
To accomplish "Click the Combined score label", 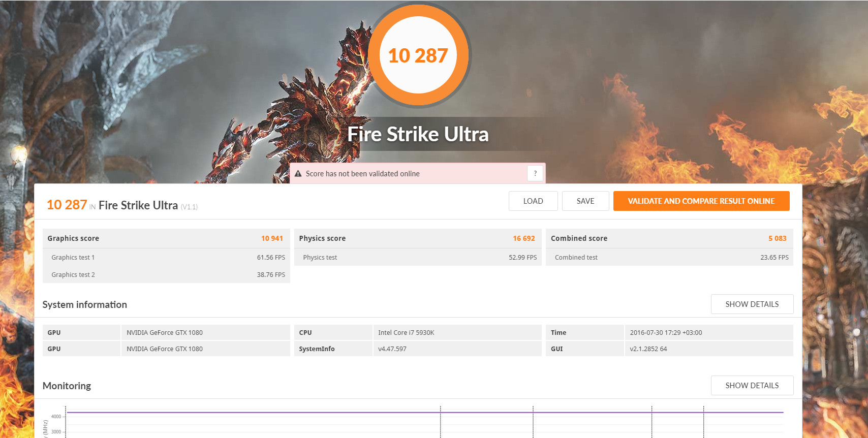I will click(579, 238).
